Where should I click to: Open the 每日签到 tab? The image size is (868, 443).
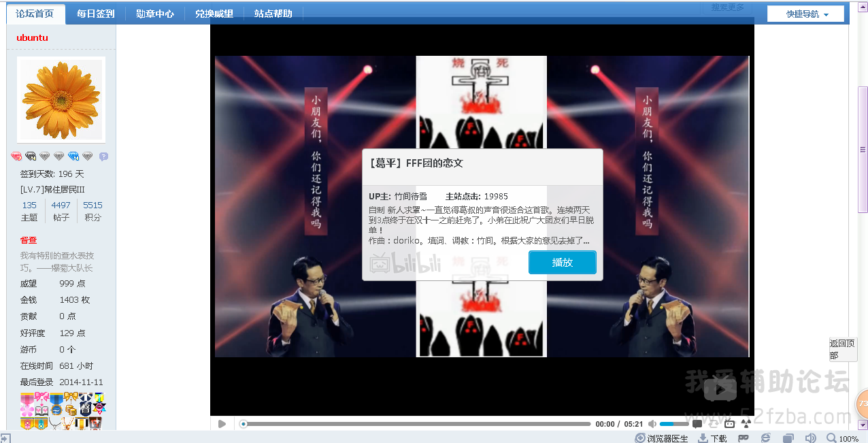pyautogui.click(x=95, y=14)
